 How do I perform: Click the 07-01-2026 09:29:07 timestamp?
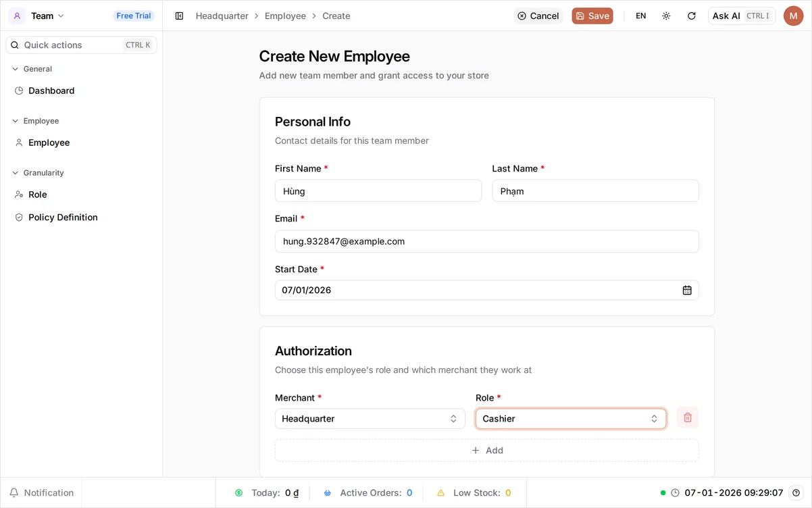click(734, 493)
